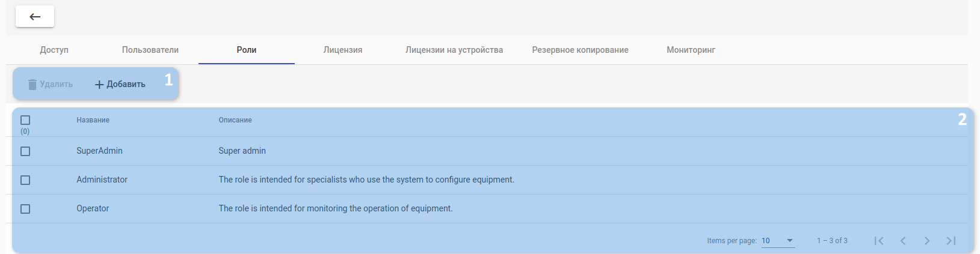This screenshot has height=254, width=980.
Task: Click the back arrow button
Action: coord(35,17)
